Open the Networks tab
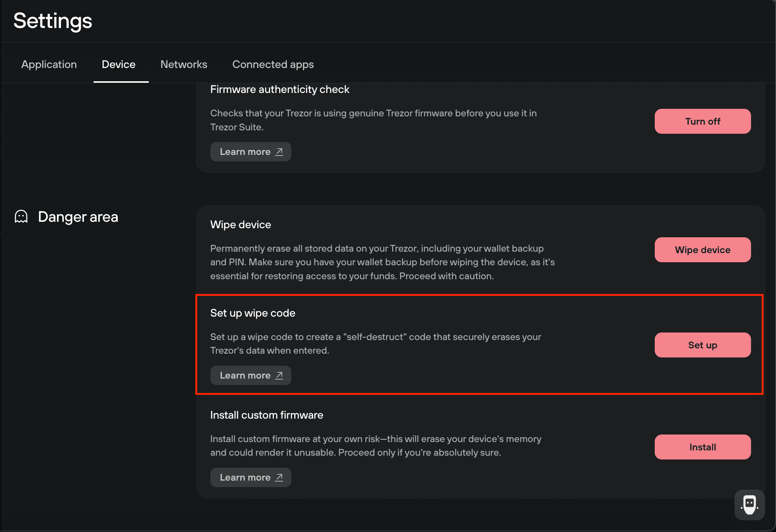The width and height of the screenshot is (776, 532). pos(184,64)
